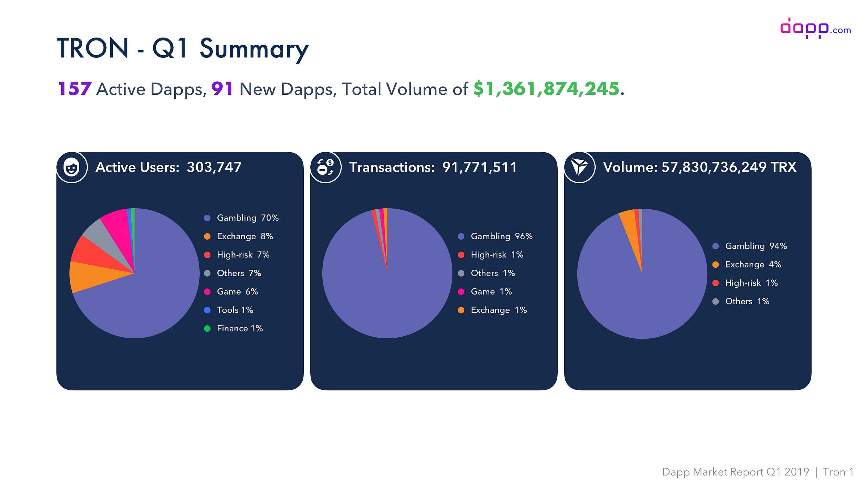Viewport: 868px width, 488px height.
Task: Click the Active Users face icon
Action: (72, 167)
